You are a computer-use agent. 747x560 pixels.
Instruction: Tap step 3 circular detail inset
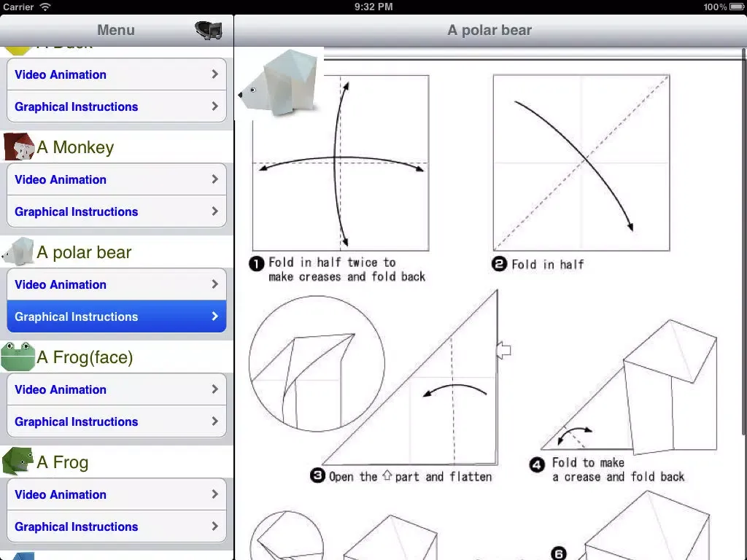317,363
